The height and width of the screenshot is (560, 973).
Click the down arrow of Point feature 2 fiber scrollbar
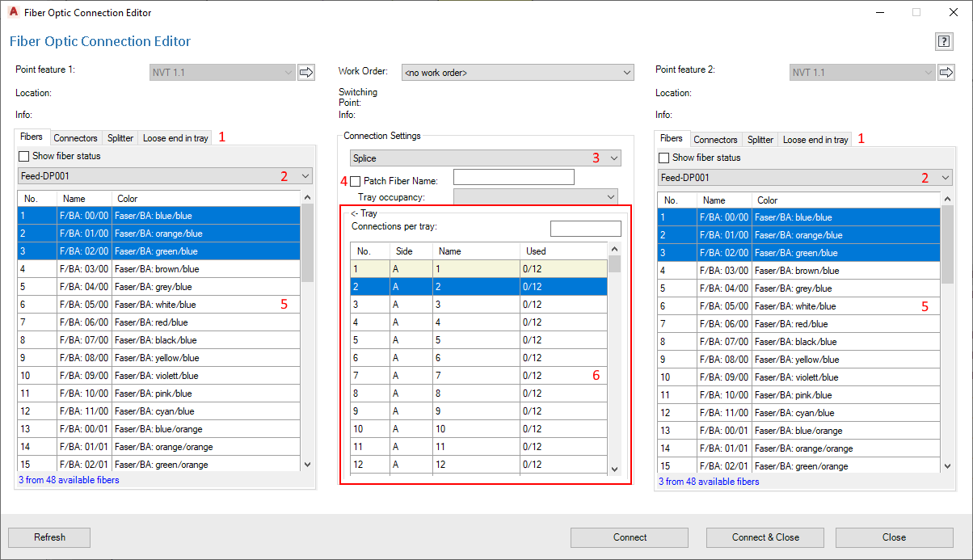[947, 465]
